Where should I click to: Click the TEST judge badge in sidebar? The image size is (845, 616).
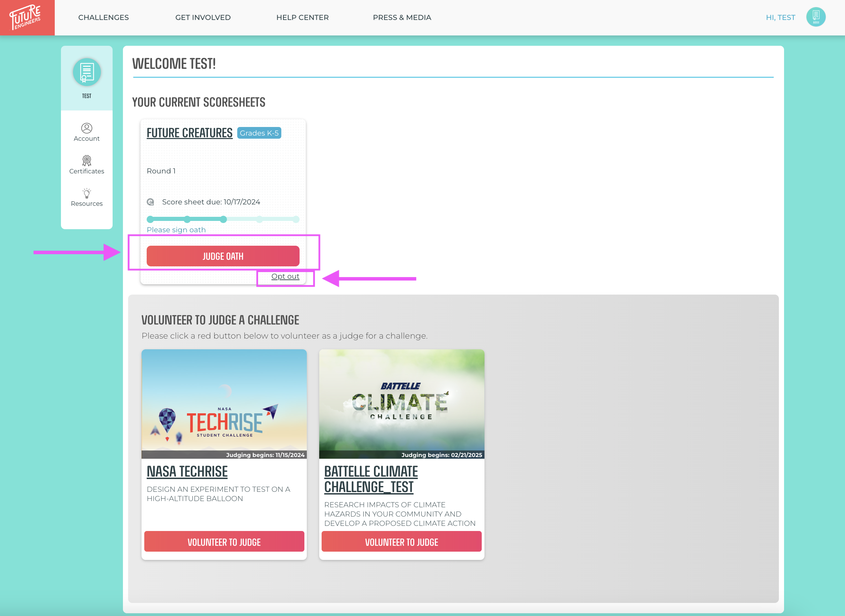[x=86, y=72]
